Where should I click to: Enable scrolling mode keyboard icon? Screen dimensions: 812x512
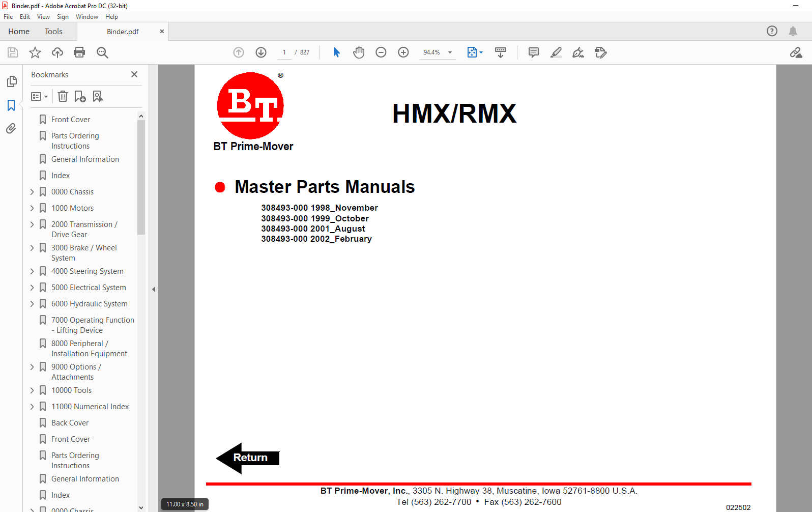pyautogui.click(x=501, y=52)
